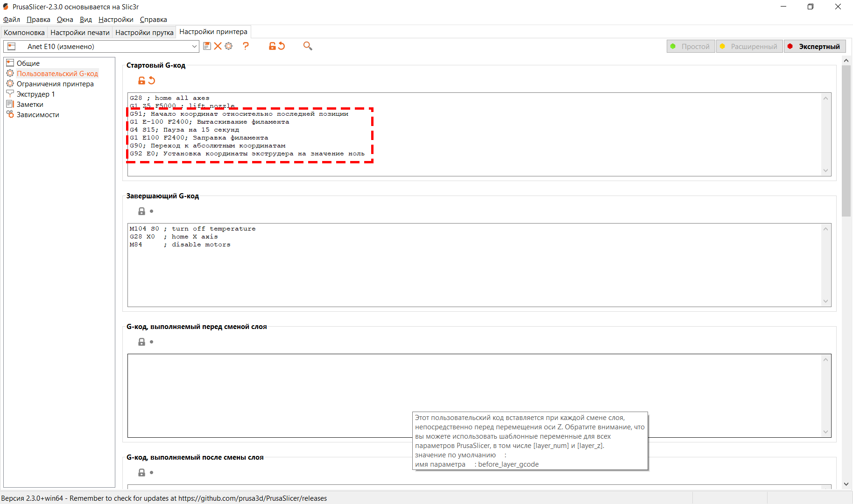853x504 pixels.
Task: Delete the Anet E10 preset
Action: pyautogui.click(x=218, y=46)
